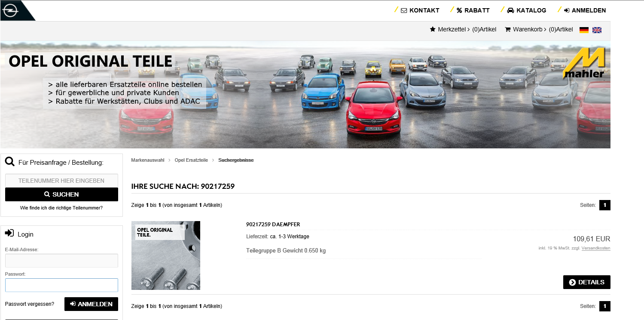This screenshot has width=644, height=320.
Task: Open the Versandkosten shipping costs link
Action: click(595, 248)
